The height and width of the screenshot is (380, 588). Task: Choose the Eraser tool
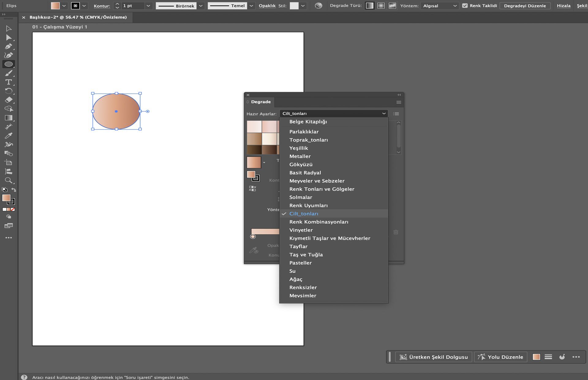pos(8,100)
